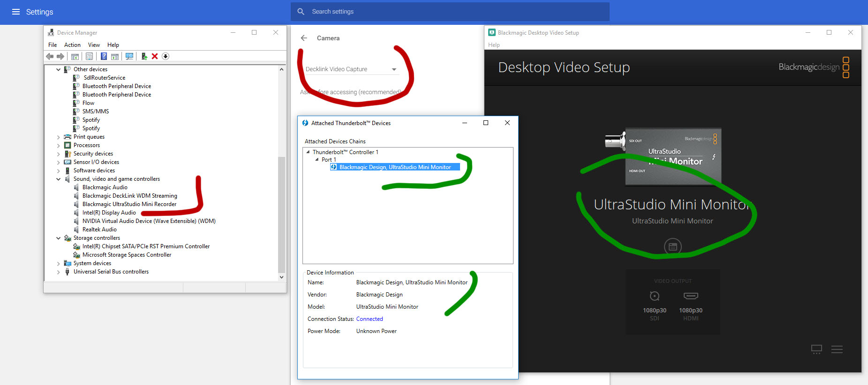868x385 pixels.
Task: Click the red X Uninstall device icon
Action: [155, 56]
